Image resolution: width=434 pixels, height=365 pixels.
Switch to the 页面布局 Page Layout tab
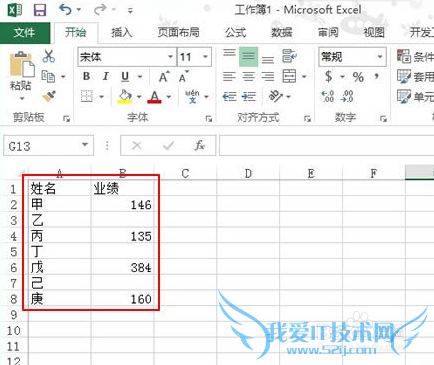coord(178,33)
